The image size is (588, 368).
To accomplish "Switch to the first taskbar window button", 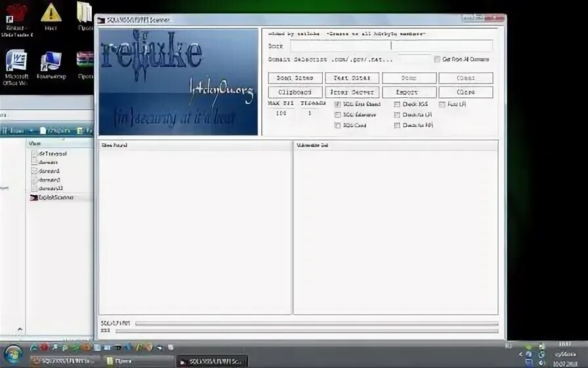I will 65,361.
